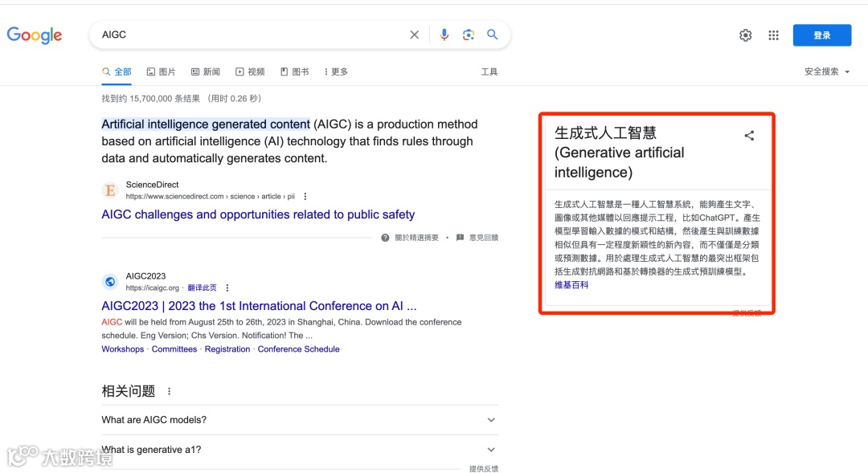Clear the search query with the X icon
The image size is (868, 473).
coord(414,35)
